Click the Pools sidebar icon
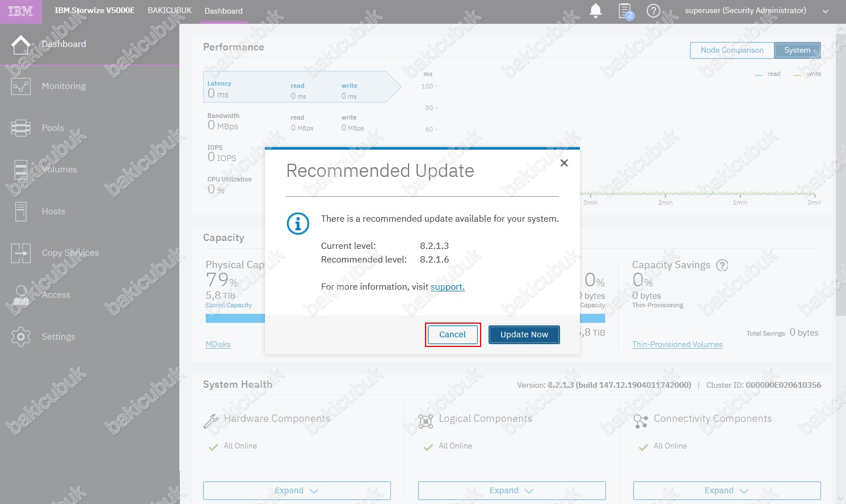846x504 pixels. tap(21, 128)
